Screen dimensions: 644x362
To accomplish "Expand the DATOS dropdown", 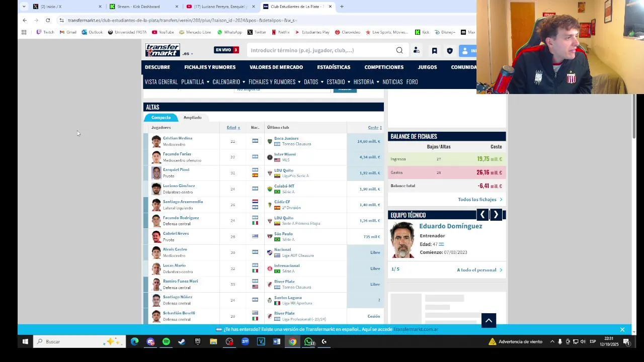I will [x=313, y=82].
